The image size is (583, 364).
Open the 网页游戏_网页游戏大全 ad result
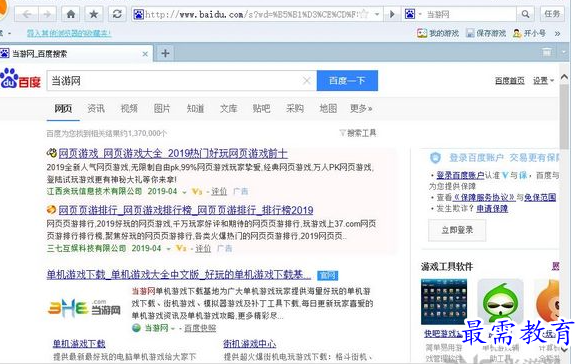pos(173,154)
